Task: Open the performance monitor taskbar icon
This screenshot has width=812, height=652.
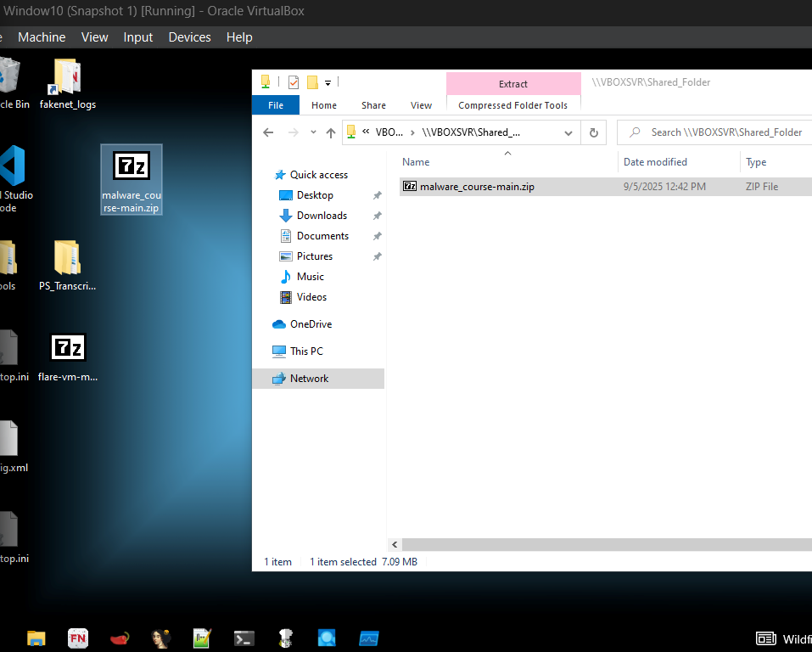Action: (x=369, y=638)
